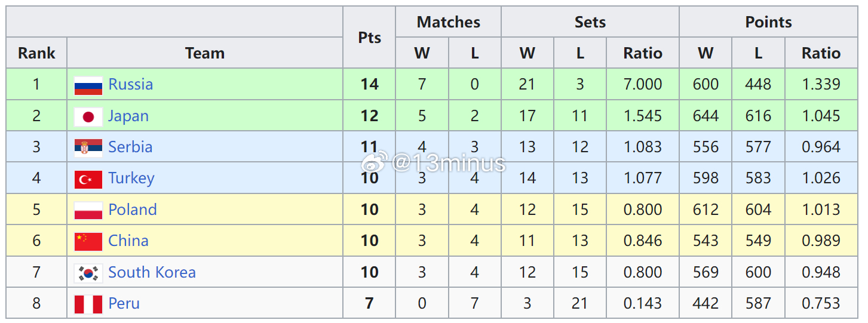Click the Turkey flag icon
This screenshot has height=323, width=868.
coord(88,179)
